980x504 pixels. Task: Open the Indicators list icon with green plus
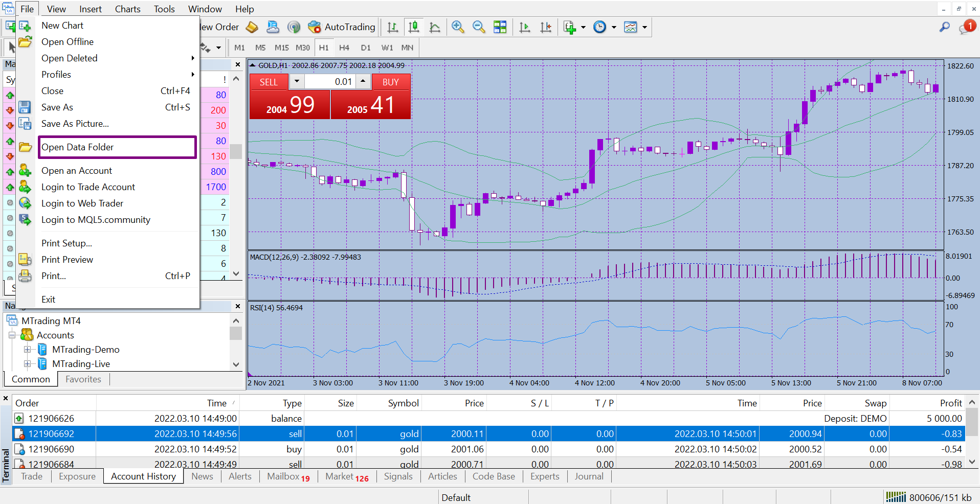pyautogui.click(x=569, y=27)
